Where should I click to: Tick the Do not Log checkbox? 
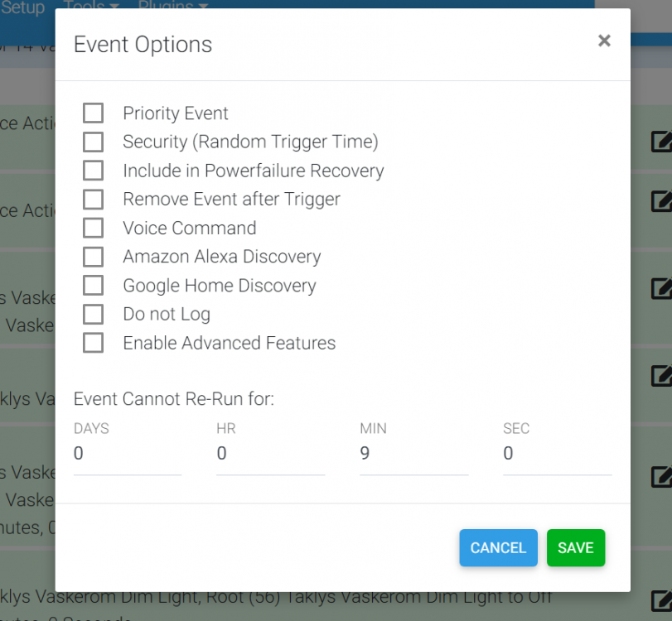point(93,314)
